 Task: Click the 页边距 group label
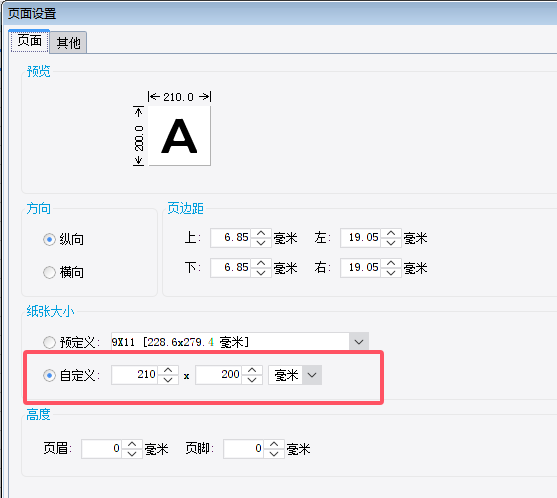point(185,208)
